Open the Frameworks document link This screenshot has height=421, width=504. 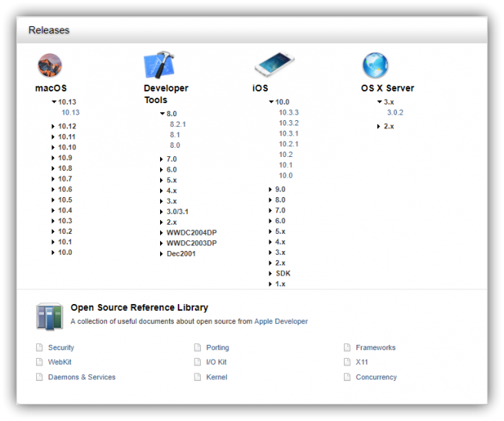(375, 347)
